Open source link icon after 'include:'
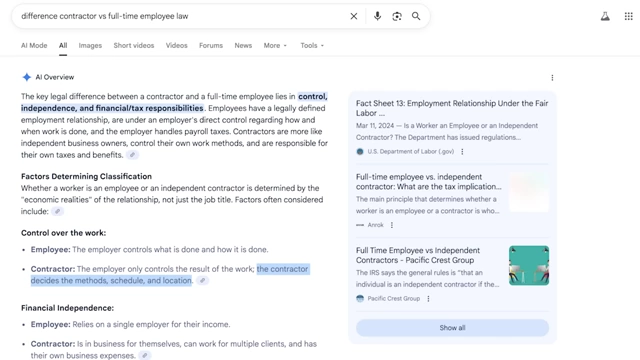The image size is (640, 360). pyautogui.click(x=58, y=211)
